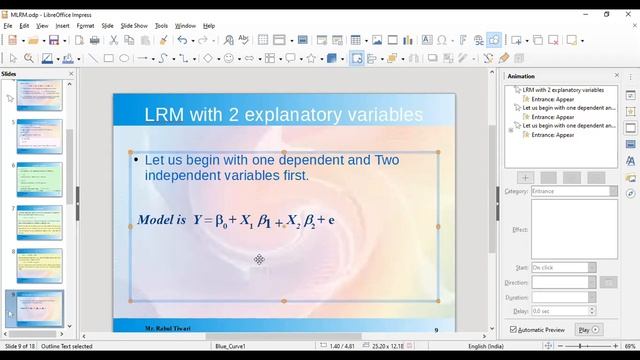Click the Symbol Shapes smiley icon
The image size is (640, 360).
tap(229, 58)
